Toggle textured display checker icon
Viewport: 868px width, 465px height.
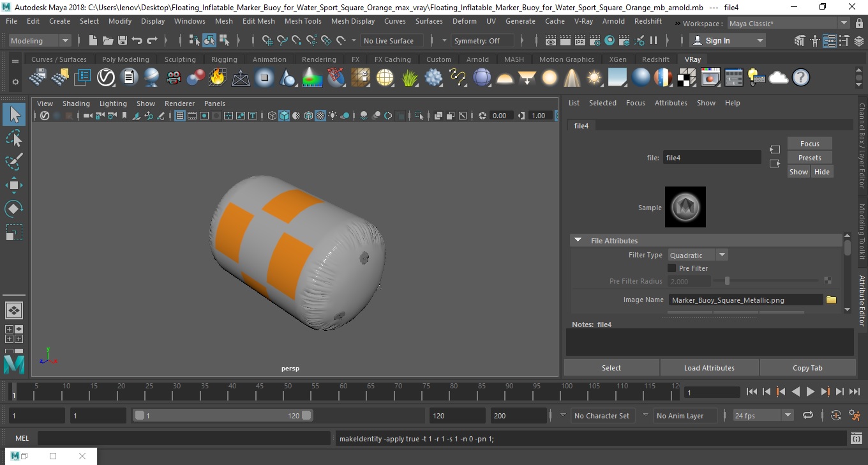click(321, 116)
